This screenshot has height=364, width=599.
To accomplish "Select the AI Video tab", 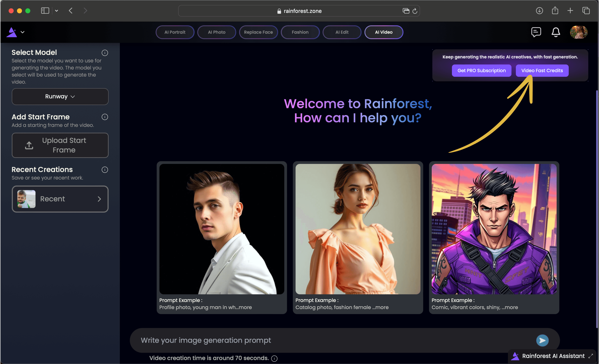I will [x=384, y=32].
